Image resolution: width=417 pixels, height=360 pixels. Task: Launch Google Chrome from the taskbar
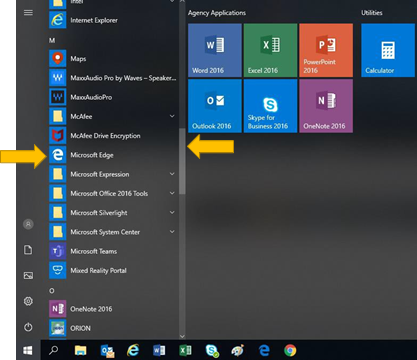[x=290, y=350]
